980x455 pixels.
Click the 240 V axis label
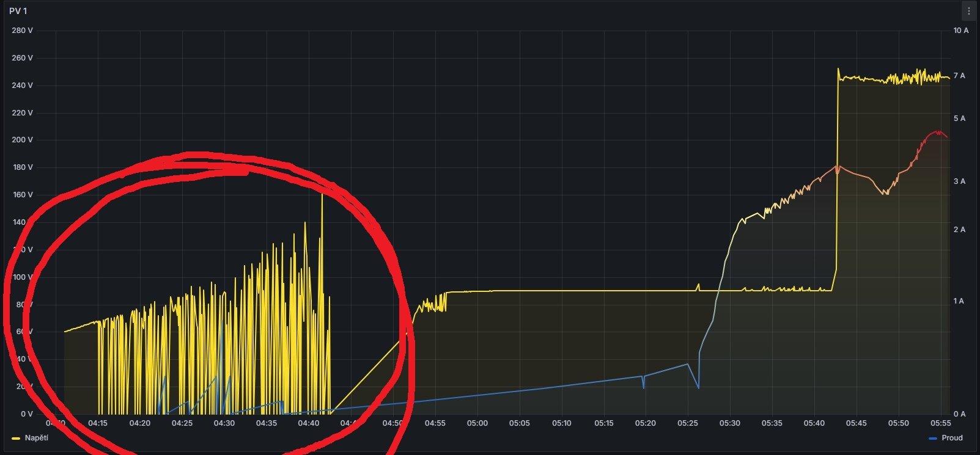(x=22, y=86)
